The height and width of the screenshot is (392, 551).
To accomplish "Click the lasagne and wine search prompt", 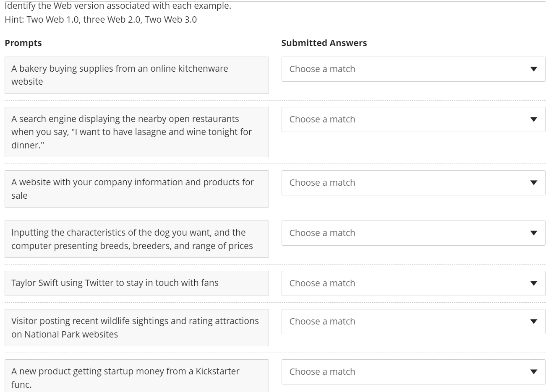I will (x=136, y=132).
